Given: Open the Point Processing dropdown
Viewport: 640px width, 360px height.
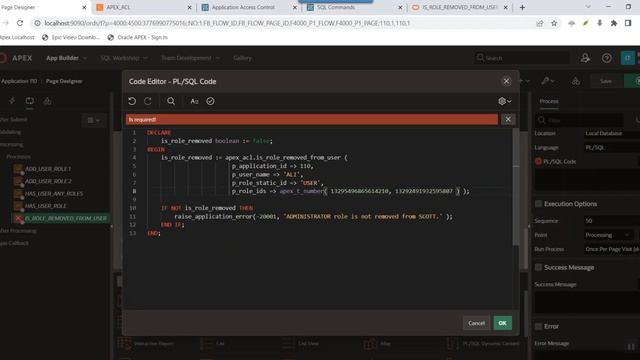Looking at the screenshot, I should [608, 235].
